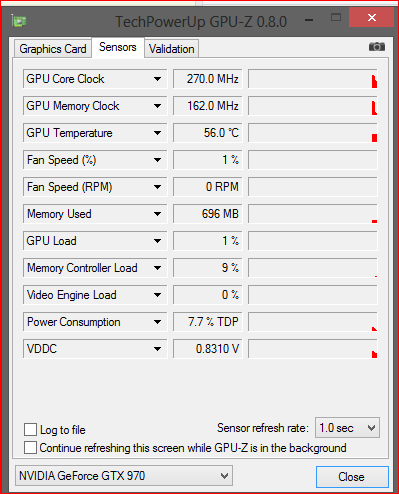Switch to the Graphics Card tab
This screenshot has height=494, width=399.
click(53, 49)
